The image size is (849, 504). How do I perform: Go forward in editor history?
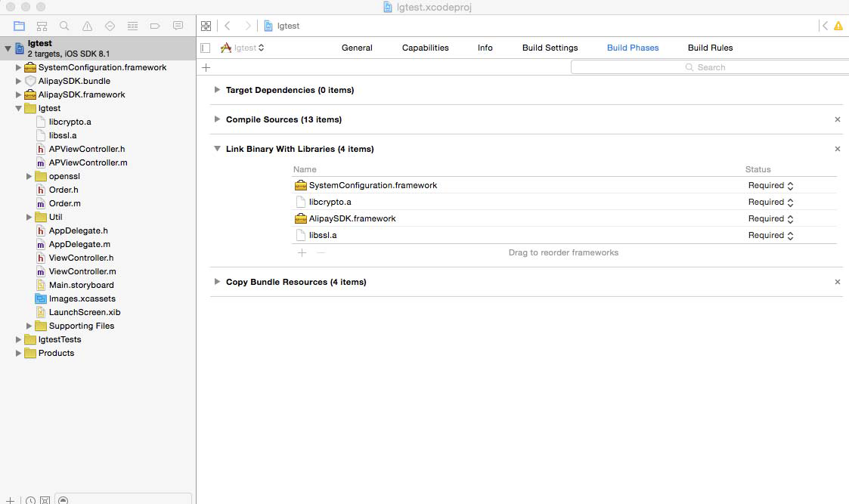tap(247, 26)
